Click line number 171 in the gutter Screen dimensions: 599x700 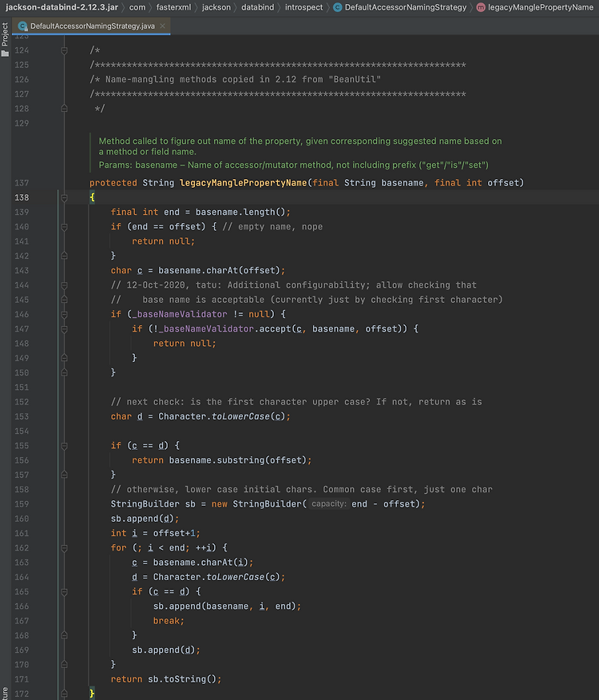click(22, 679)
